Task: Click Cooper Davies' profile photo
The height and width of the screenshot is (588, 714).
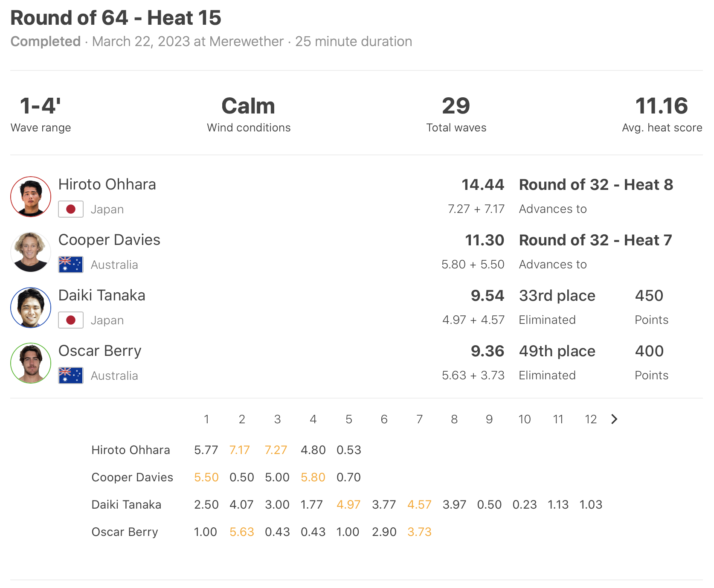Action: click(31, 252)
